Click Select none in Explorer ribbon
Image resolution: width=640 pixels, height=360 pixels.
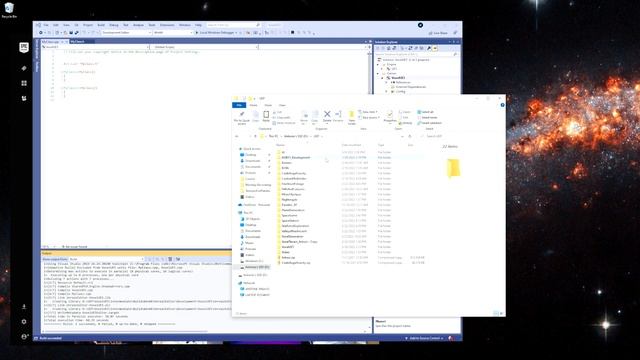[x=427, y=118]
